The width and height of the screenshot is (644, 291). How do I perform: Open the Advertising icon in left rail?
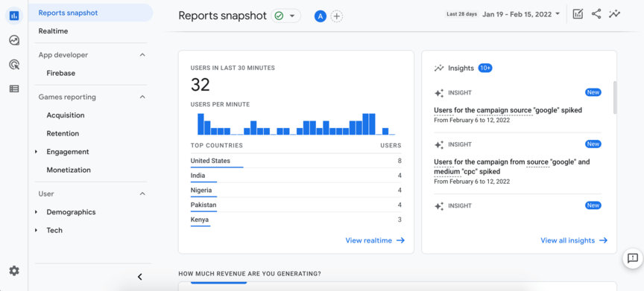coord(14,64)
